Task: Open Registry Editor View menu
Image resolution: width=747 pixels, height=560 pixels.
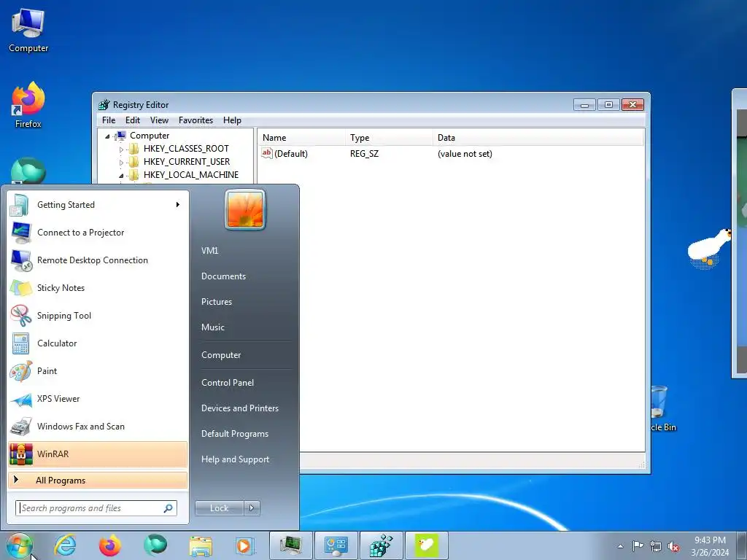Action: click(159, 120)
